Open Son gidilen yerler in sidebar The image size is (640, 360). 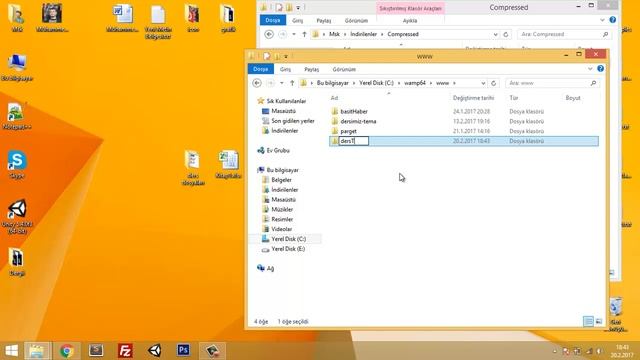click(293, 121)
